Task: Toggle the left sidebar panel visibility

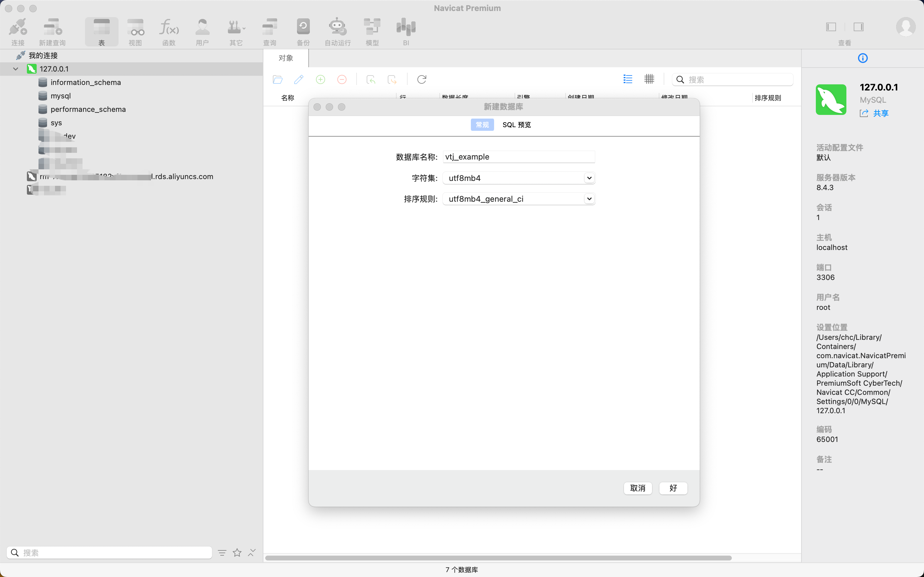Action: [x=831, y=27]
